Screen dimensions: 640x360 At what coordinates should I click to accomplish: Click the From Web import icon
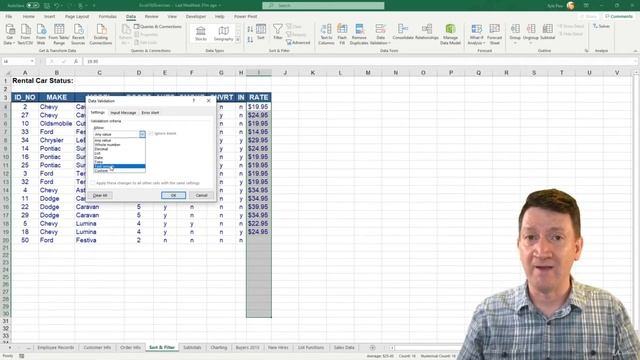[x=41, y=34]
